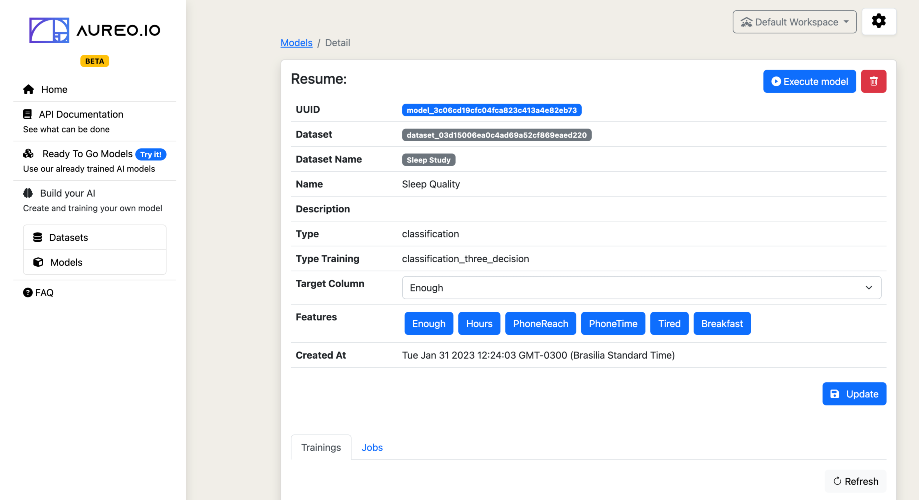Click the Models cube icon
This screenshot has width=919, height=500.
click(x=38, y=262)
